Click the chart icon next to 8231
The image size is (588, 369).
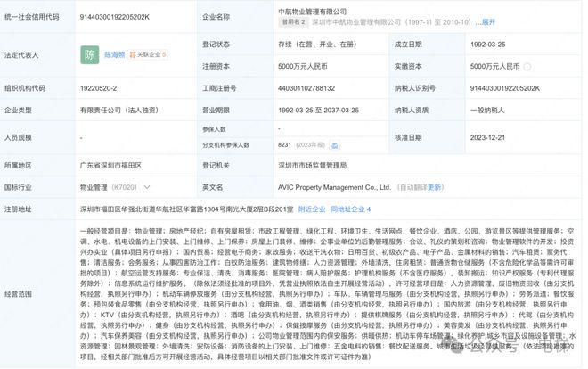tap(334, 145)
